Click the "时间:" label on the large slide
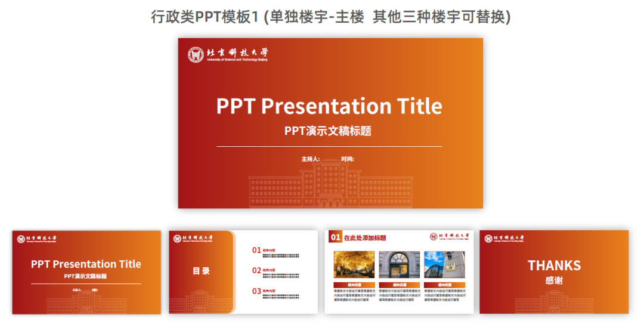This screenshot has width=644, height=336. [348, 159]
